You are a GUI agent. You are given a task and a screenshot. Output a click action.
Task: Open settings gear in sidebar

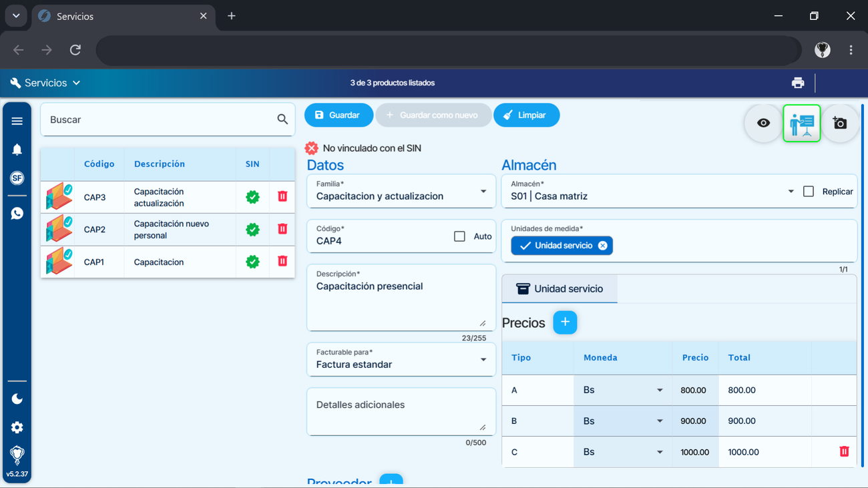tap(17, 427)
